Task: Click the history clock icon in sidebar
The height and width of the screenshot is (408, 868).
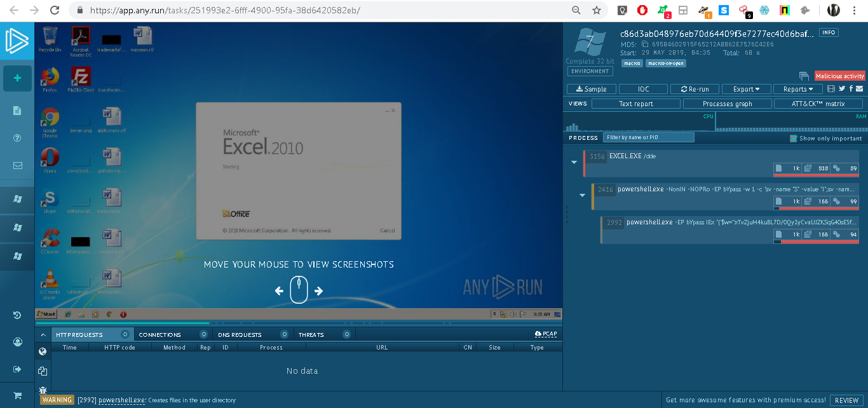Action: (x=17, y=315)
